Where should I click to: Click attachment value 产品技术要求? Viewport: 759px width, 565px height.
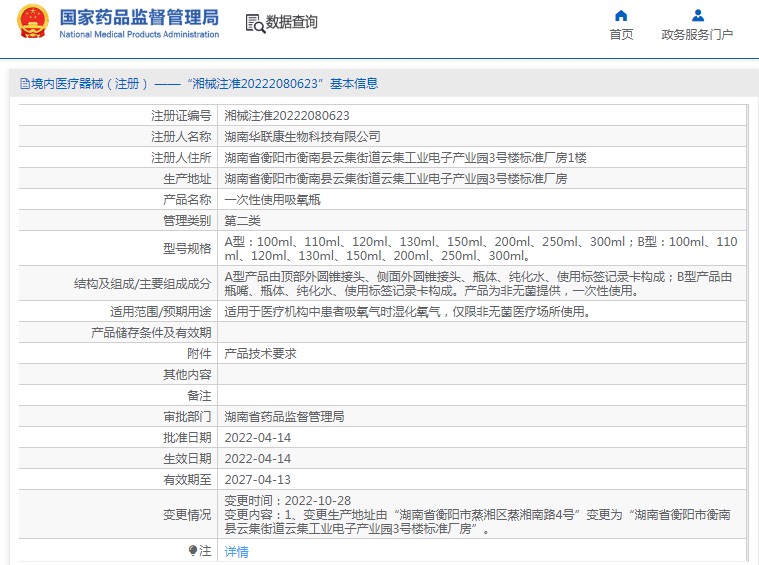click(x=260, y=353)
